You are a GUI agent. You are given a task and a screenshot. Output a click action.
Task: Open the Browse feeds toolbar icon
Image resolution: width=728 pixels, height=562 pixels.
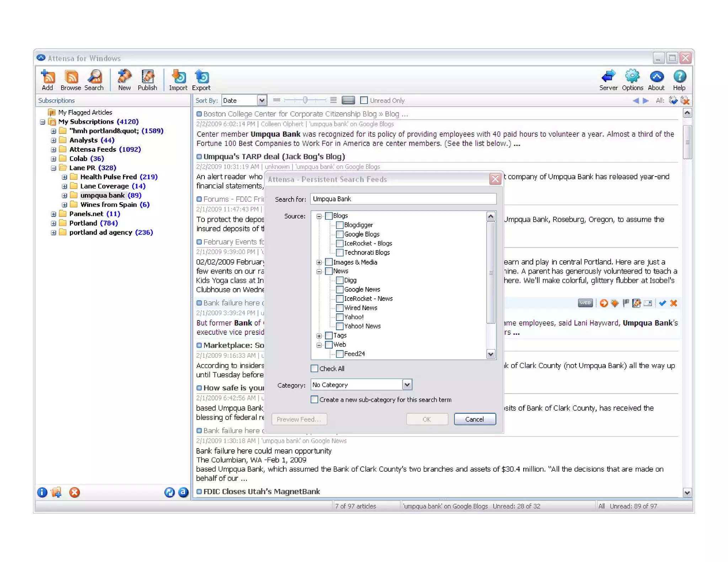tap(71, 80)
